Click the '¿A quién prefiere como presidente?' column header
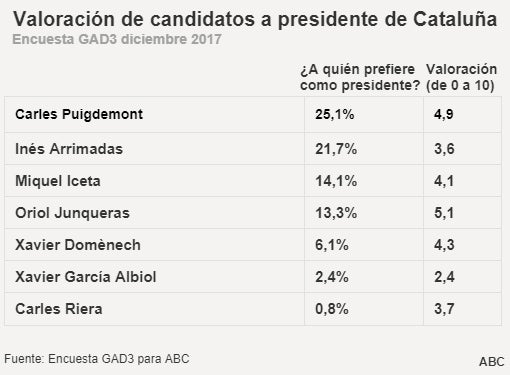Image resolution: width=510 pixels, height=375 pixels. point(360,77)
